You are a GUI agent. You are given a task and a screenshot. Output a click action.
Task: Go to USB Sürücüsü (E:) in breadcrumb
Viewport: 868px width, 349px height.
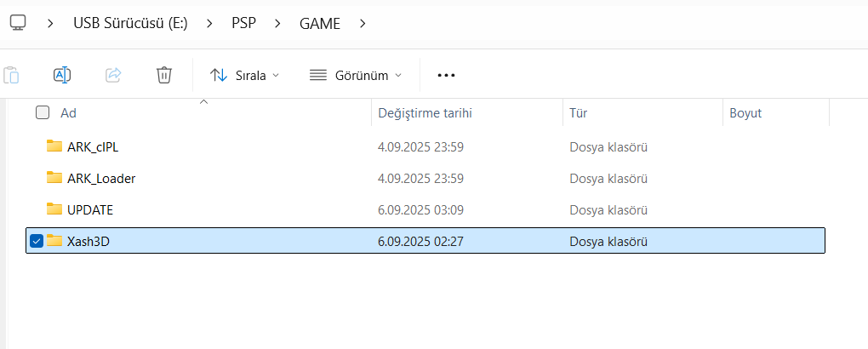click(x=130, y=24)
